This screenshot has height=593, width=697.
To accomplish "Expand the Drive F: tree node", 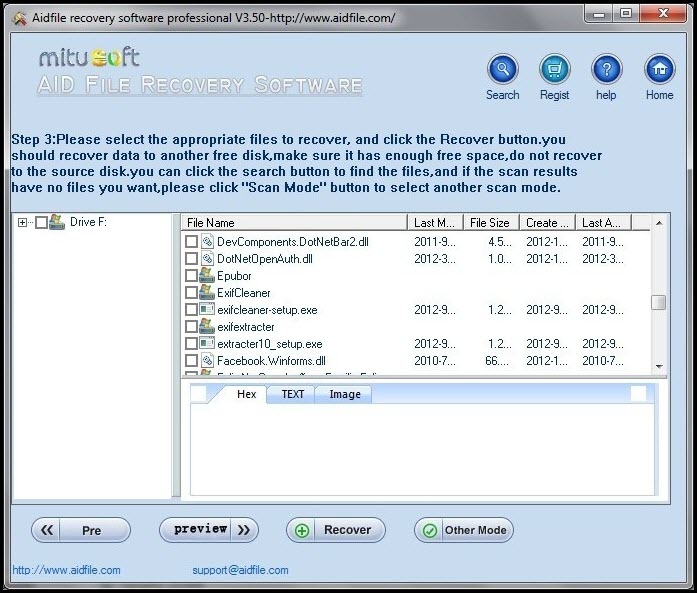I will coord(22,222).
